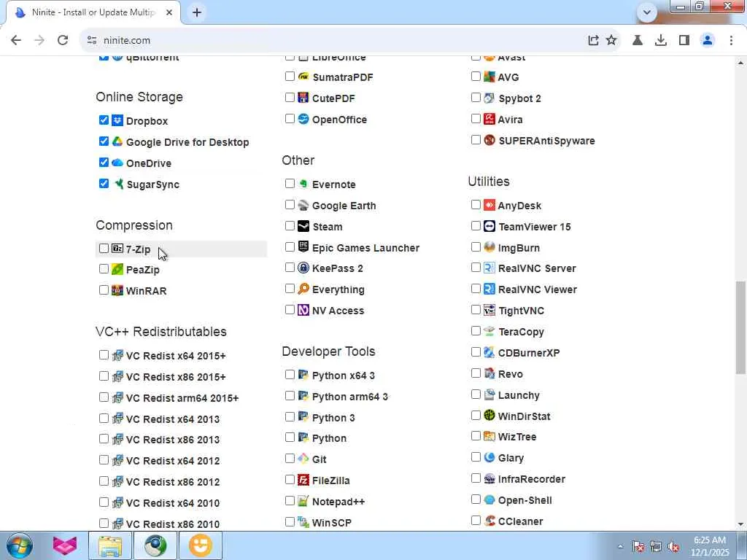Screen dimensions: 747x560
Task: Select the Ninite browser tab
Action: (93, 12)
